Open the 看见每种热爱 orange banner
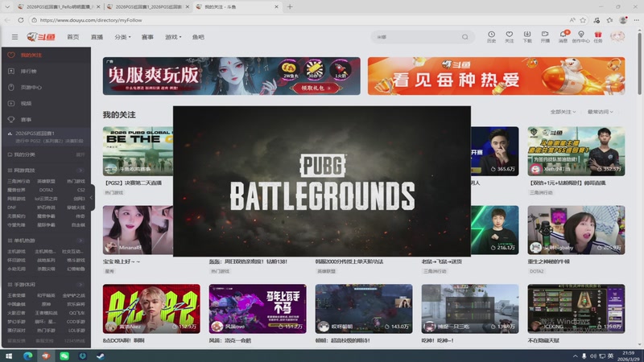Viewport: 644px width, 362px height. (x=496, y=76)
